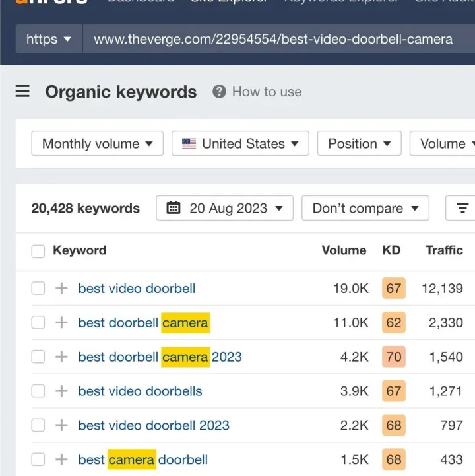Viewport: 475px width, 476px height.
Task: Click the KD badge 70 color swatch
Action: point(394,357)
